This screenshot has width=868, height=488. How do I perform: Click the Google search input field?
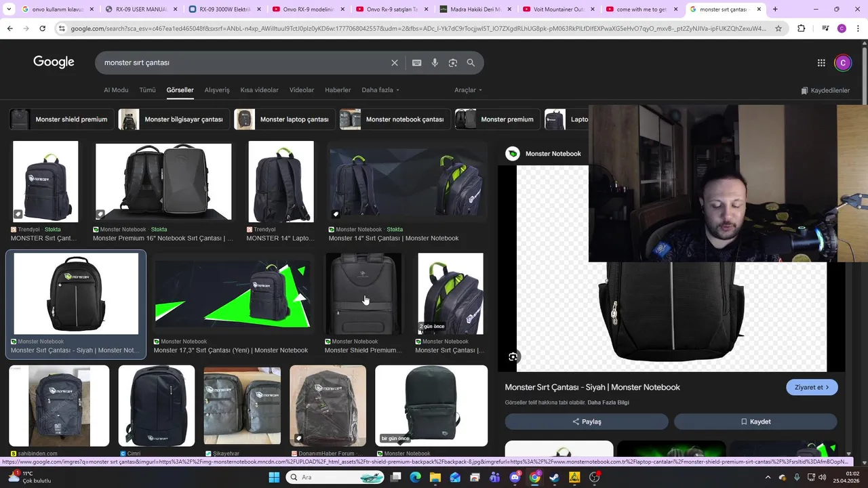(x=244, y=62)
